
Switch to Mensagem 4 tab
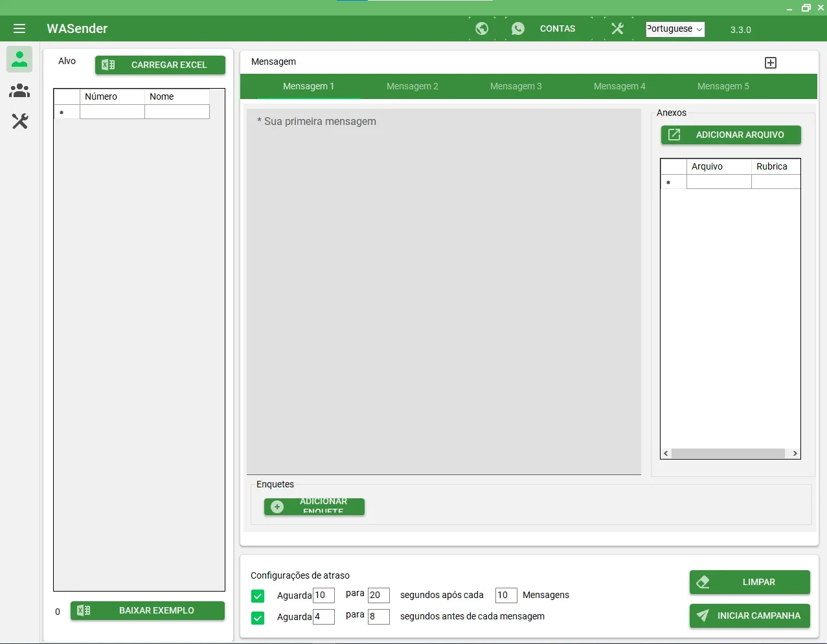[620, 86]
